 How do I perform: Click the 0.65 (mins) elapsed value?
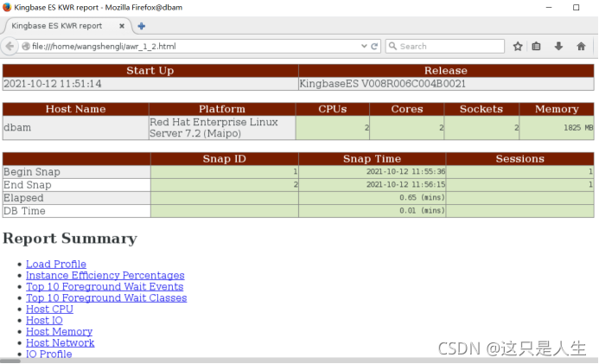(422, 197)
